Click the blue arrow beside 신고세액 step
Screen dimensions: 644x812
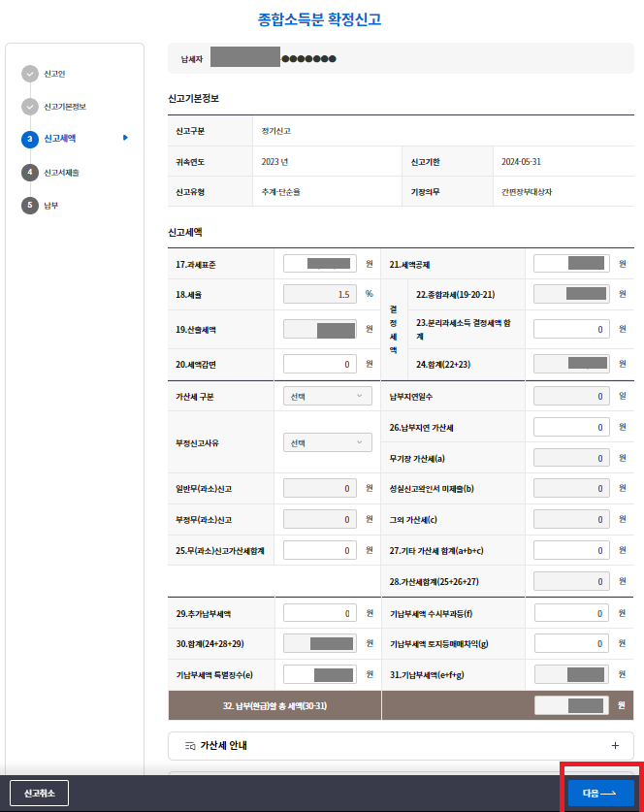(125, 138)
